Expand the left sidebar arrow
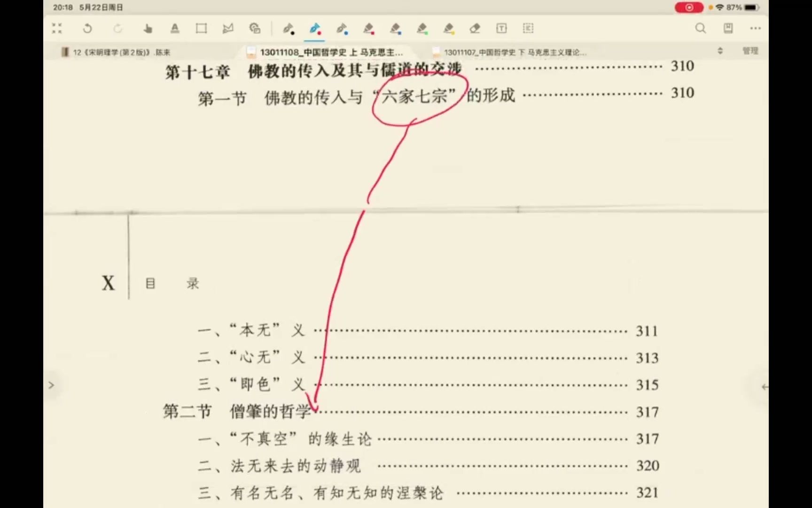 click(51, 385)
